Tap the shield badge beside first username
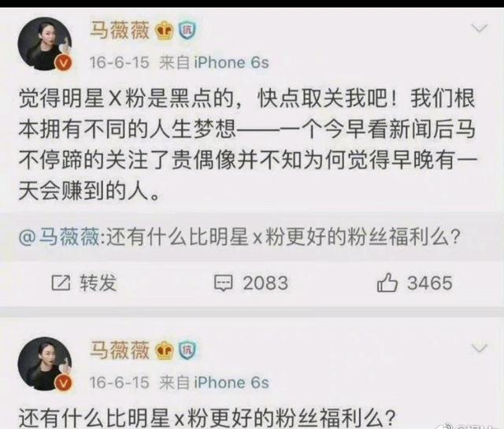Screen dimensions: 504x429 point(187,31)
